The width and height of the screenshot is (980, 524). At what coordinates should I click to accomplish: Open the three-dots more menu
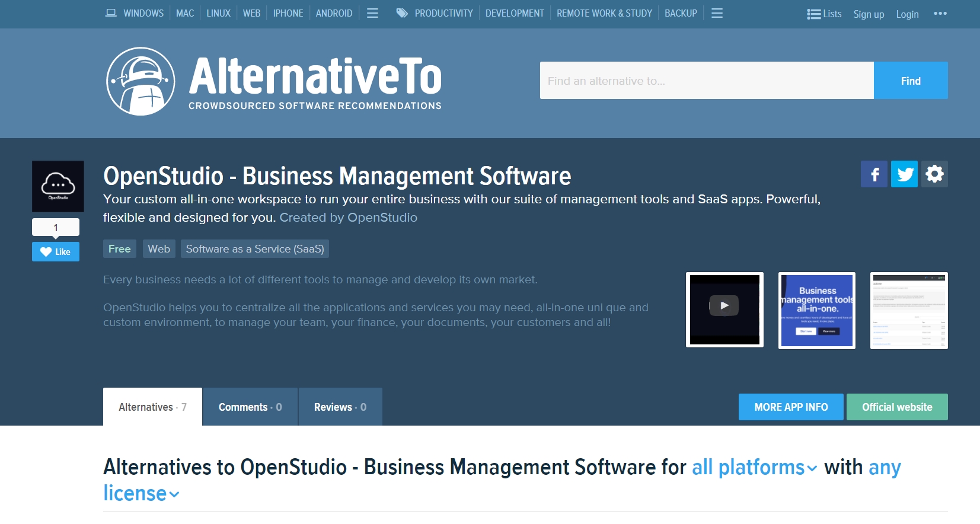pyautogui.click(x=940, y=14)
